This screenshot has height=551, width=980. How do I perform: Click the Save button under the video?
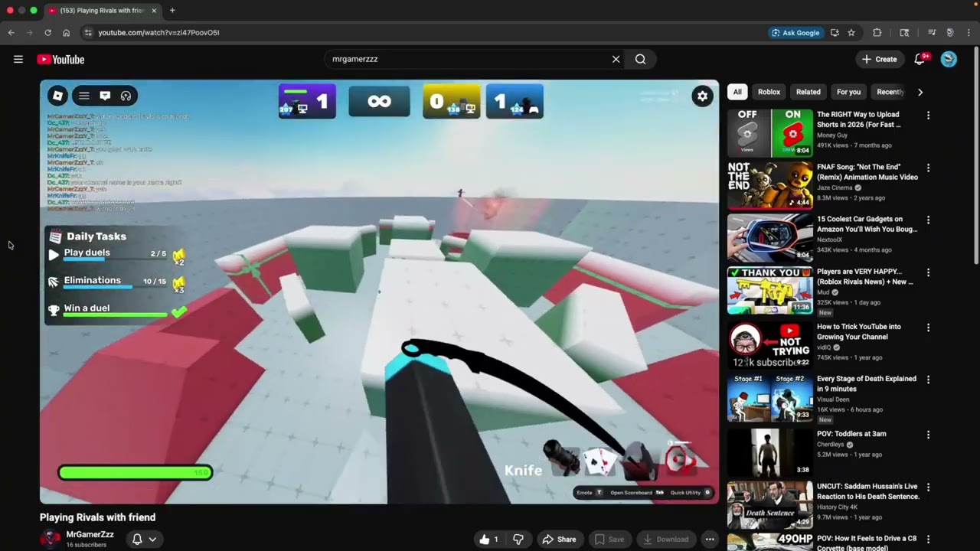[x=609, y=540]
